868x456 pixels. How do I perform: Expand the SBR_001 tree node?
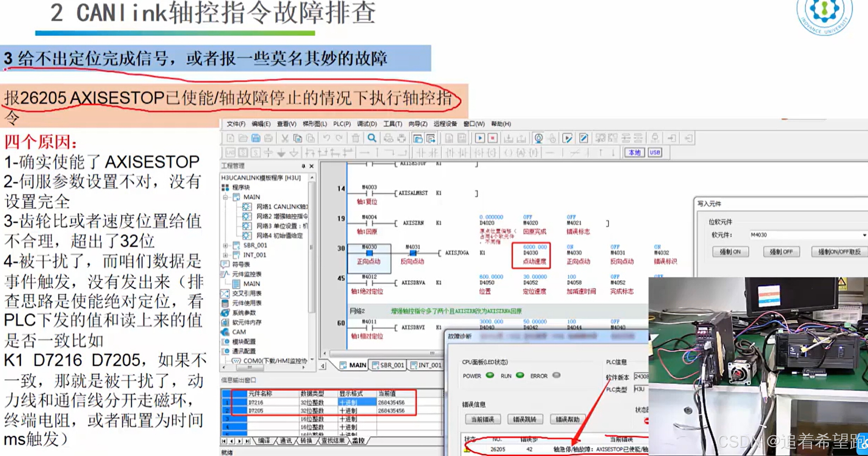coord(225,245)
